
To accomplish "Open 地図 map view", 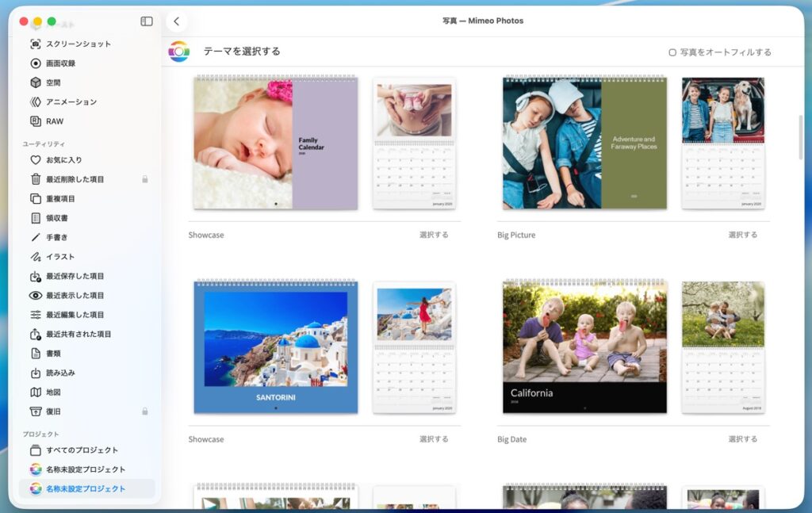I will click(53, 392).
